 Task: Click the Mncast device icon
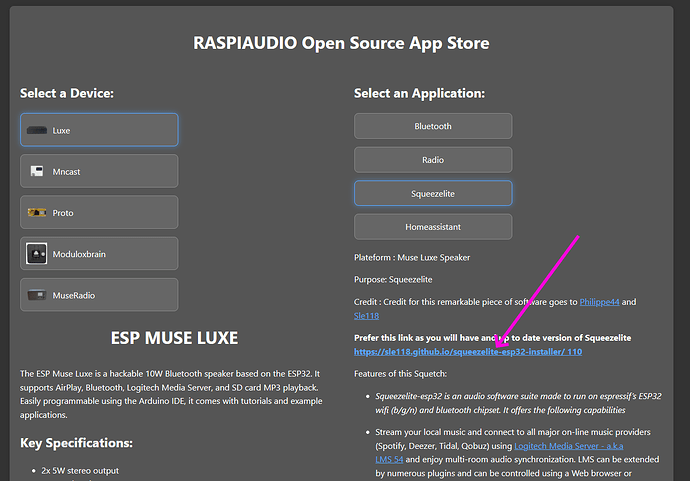pyautogui.click(x=37, y=172)
